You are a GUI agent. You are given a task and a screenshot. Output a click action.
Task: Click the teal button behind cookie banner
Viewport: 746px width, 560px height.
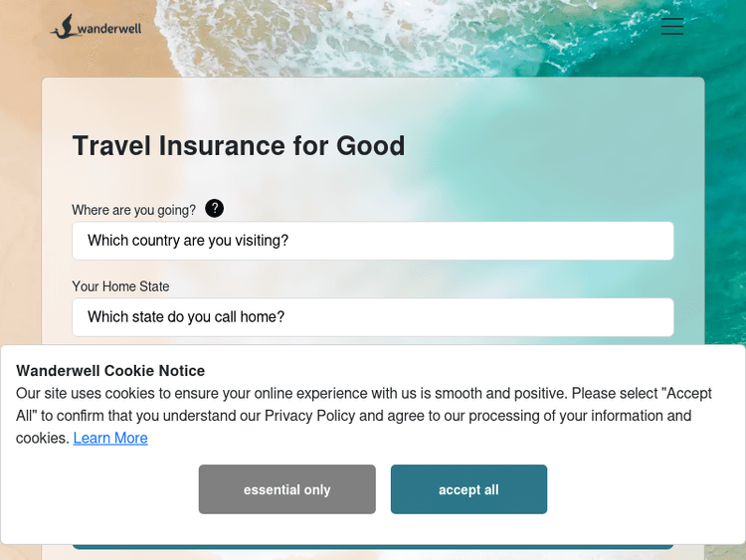pos(372,545)
